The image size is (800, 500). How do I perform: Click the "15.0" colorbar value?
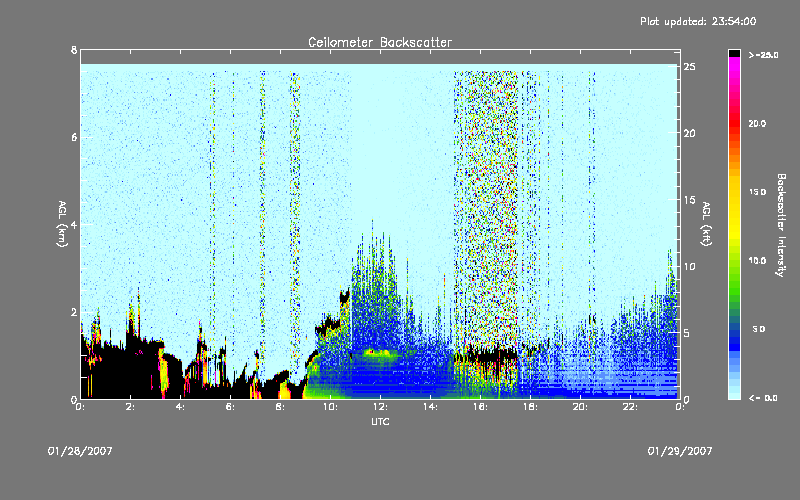point(757,192)
